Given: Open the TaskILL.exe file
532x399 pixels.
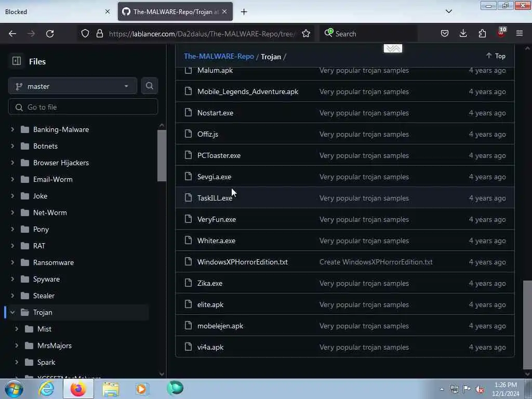Looking at the screenshot, I should [x=215, y=198].
